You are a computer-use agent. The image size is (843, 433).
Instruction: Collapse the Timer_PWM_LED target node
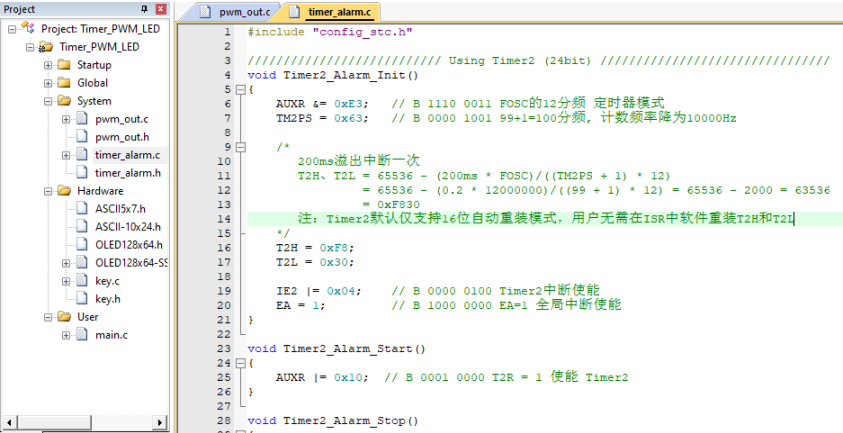click(30, 47)
